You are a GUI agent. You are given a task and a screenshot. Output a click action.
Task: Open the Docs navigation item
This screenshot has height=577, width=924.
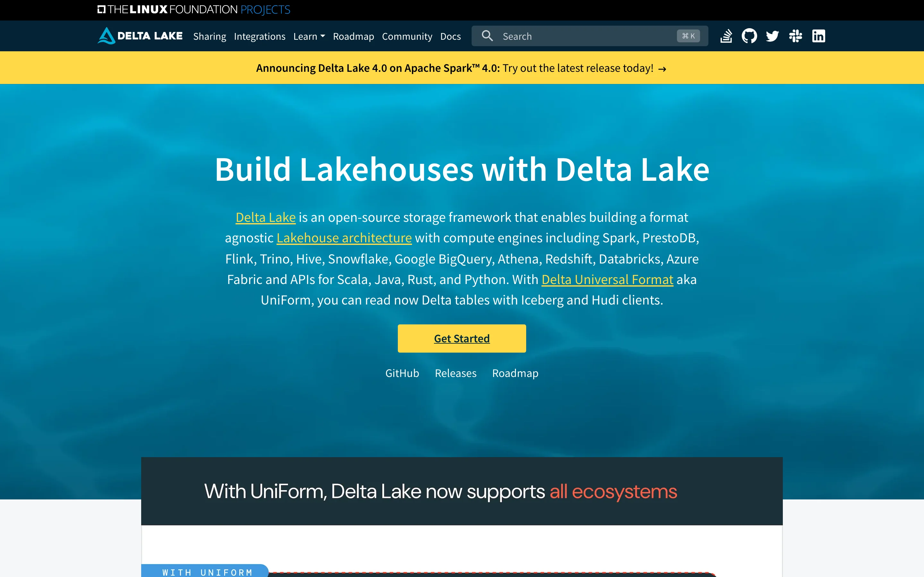[x=450, y=36]
